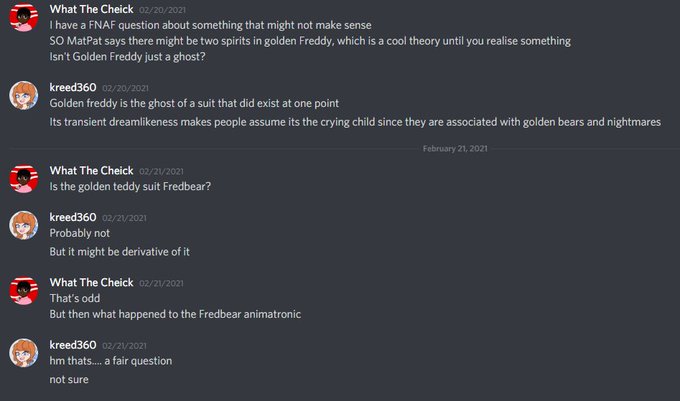Open What The Cheick username above 'I have a FNAF question'
680x401 pixels.
click(92, 9)
